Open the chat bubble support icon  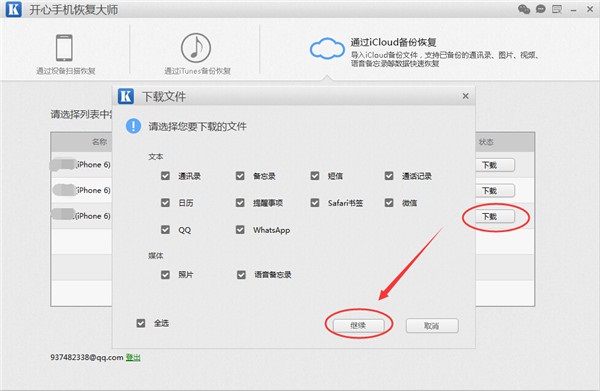coord(540,9)
